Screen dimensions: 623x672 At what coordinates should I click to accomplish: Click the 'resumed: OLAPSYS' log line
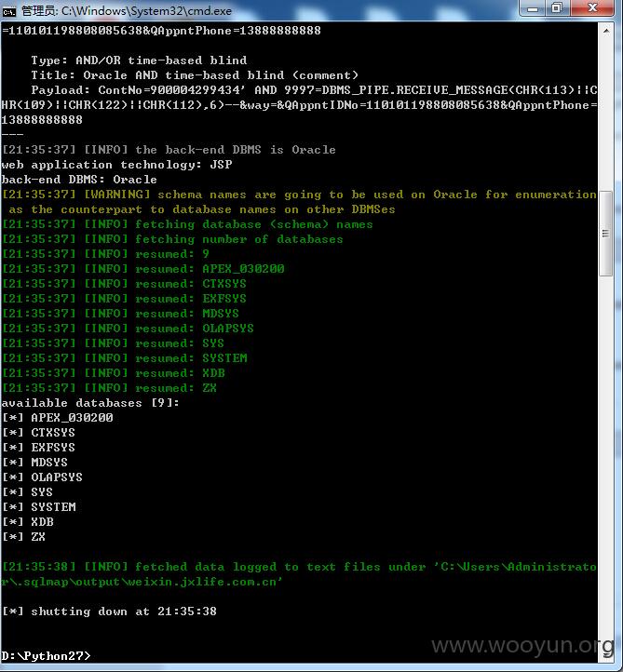pos(128,329)
